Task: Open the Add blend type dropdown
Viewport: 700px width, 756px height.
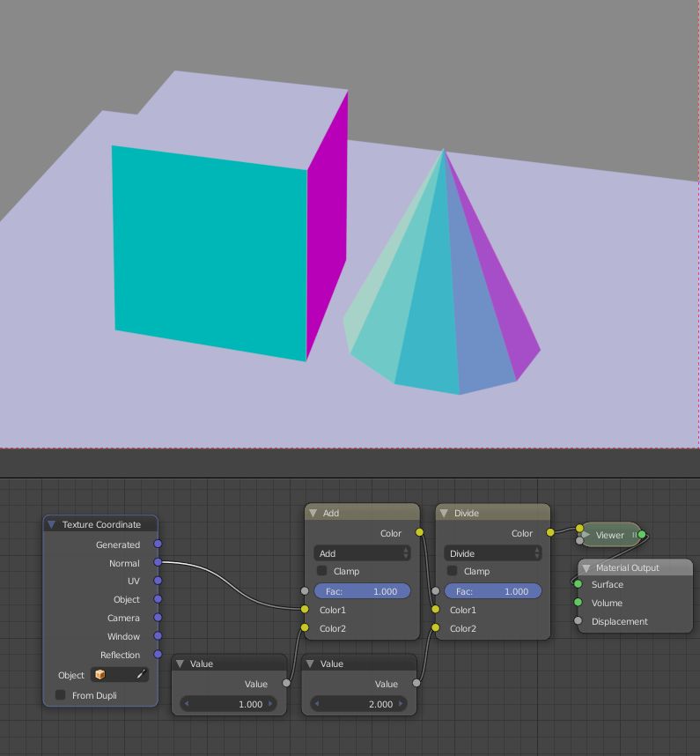Action: coord(362,553)
